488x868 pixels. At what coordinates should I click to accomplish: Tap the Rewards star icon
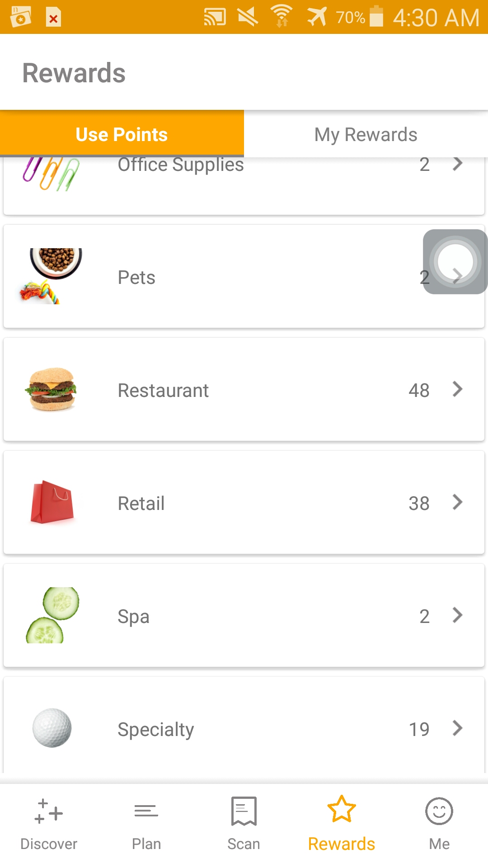coord(342,809)
